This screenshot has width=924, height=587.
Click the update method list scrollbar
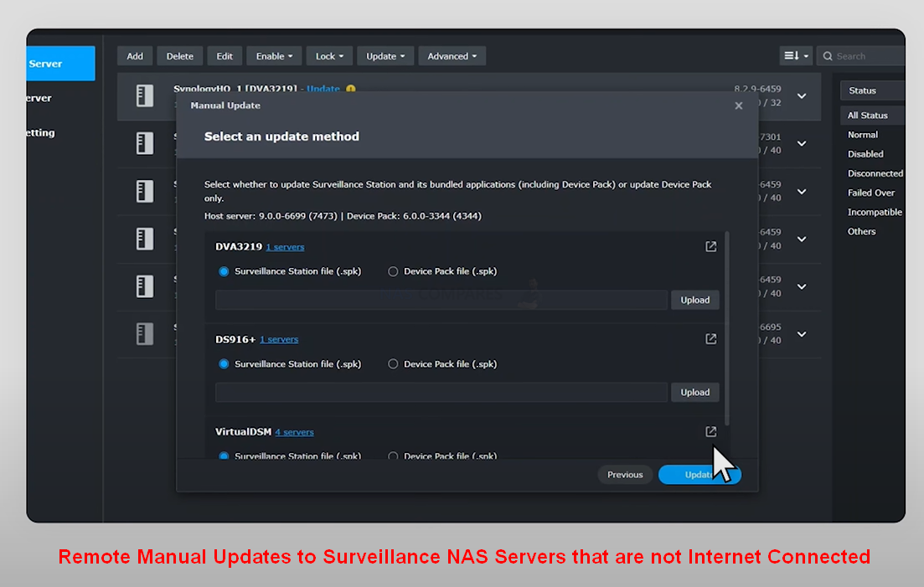(727, 328)
